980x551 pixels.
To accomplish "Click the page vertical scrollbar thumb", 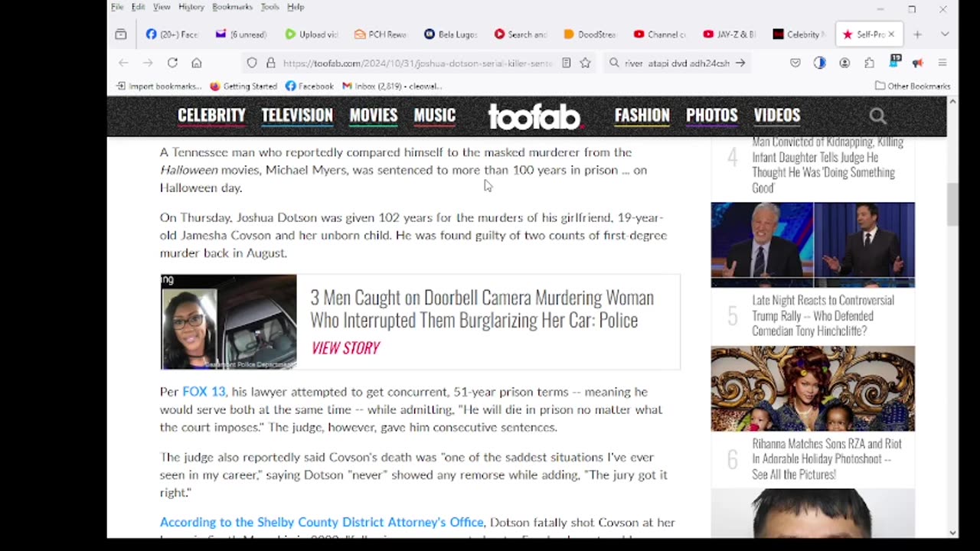I will pos(952,205).
